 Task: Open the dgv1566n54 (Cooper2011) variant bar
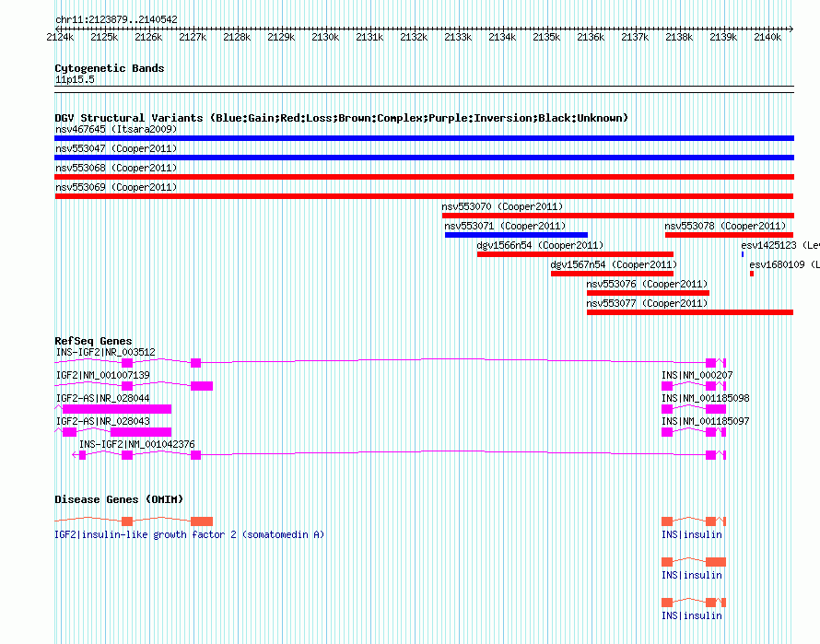coord(575,254)
